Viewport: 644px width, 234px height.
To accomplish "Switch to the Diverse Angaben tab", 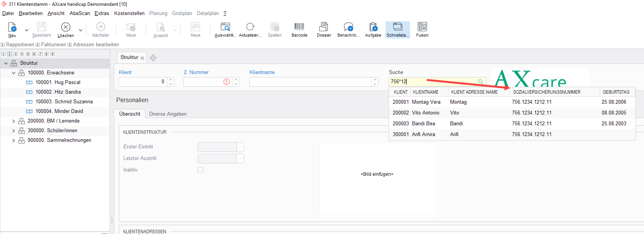I will pos(168,114).
